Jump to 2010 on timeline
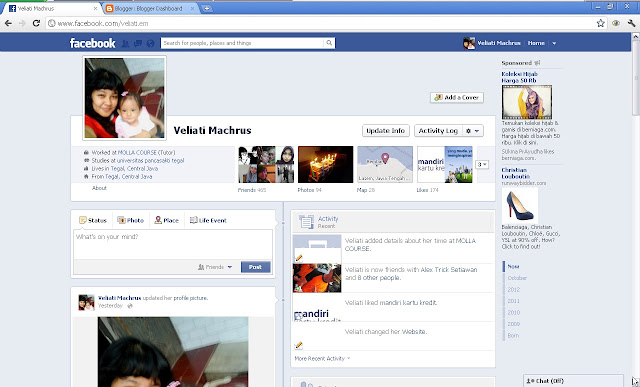This screenshot has height=387, width=640. [513, 312]
